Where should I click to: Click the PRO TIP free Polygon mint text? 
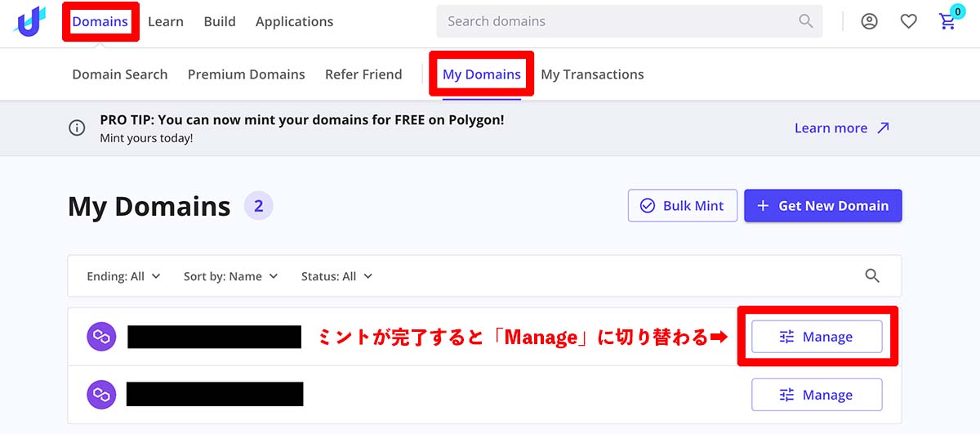(x=302, y=119)
